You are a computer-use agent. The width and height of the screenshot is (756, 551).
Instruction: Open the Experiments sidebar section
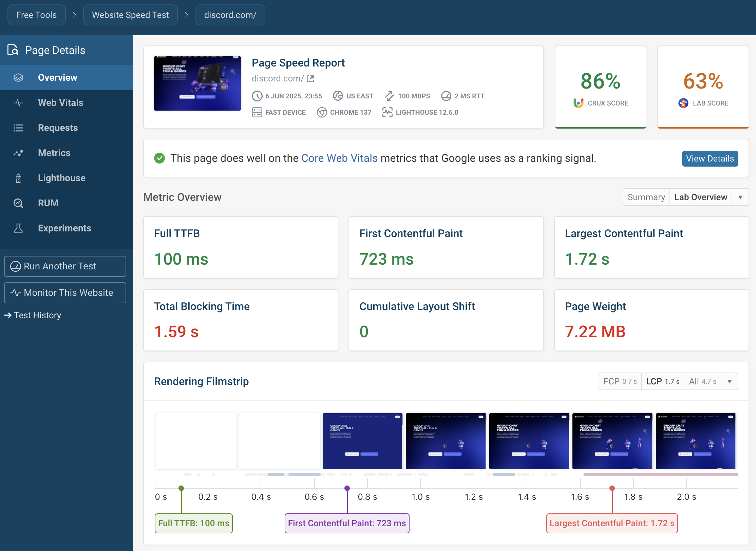[67, 228]
